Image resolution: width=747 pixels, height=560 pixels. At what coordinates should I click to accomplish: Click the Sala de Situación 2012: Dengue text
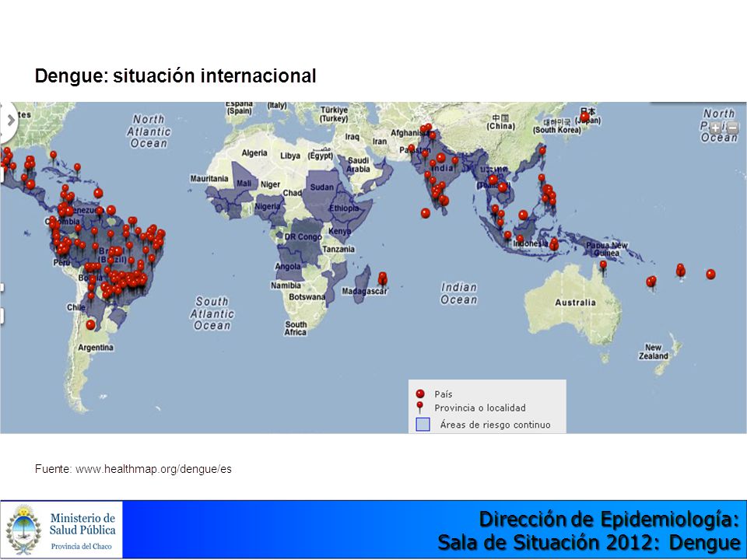coord(589,542)
